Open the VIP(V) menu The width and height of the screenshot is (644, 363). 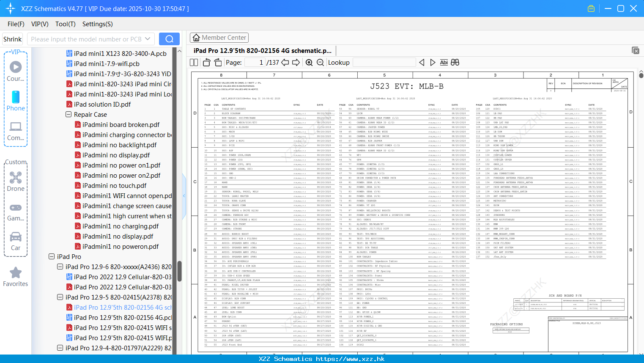(40, 24)
